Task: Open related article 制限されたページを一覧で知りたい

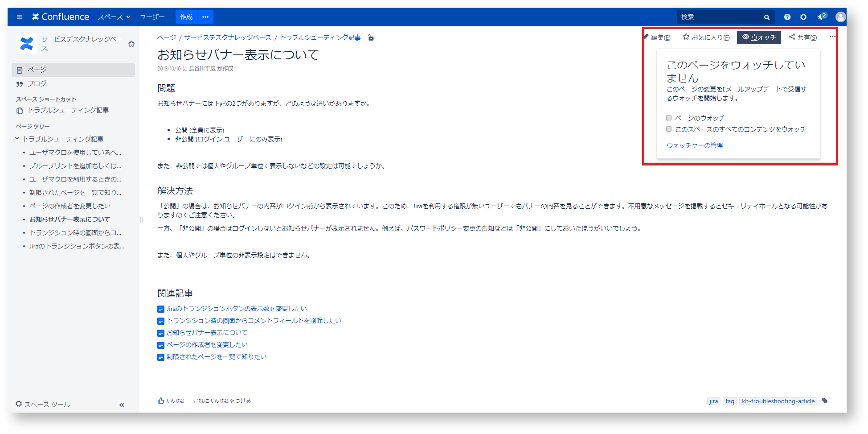Action: pos(217,357)
